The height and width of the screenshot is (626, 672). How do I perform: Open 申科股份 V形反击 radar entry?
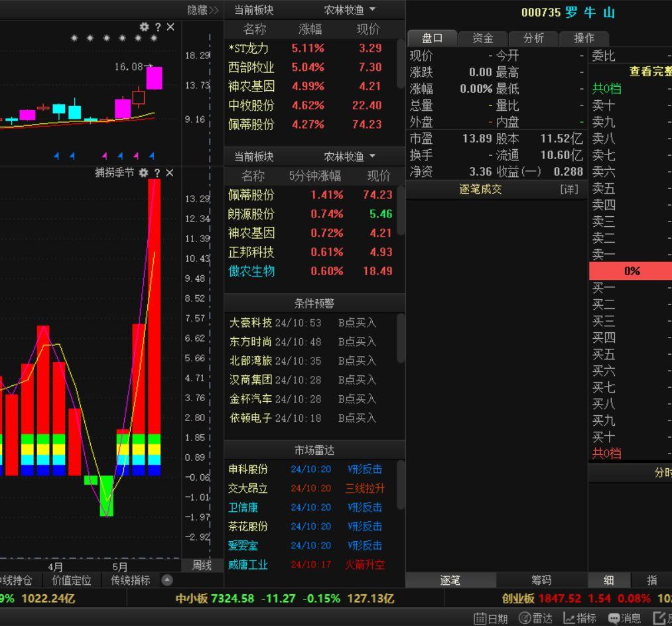[x=311, y=469]
